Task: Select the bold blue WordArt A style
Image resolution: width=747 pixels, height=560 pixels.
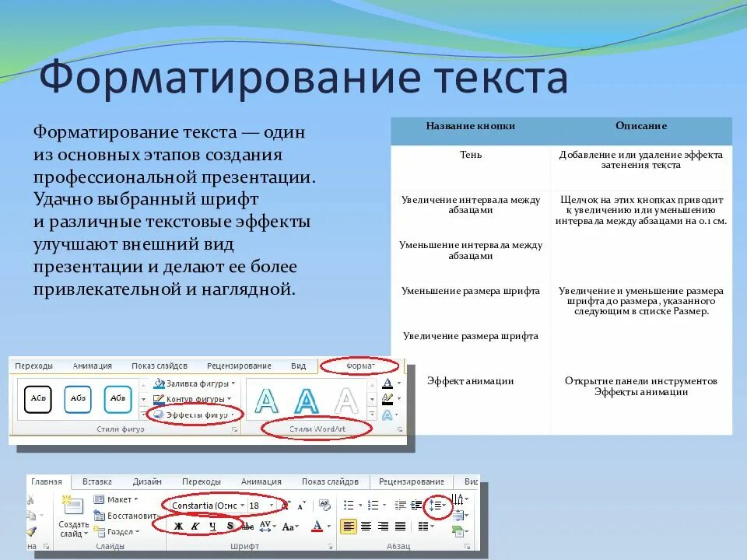Action: (x=307, y=401)
